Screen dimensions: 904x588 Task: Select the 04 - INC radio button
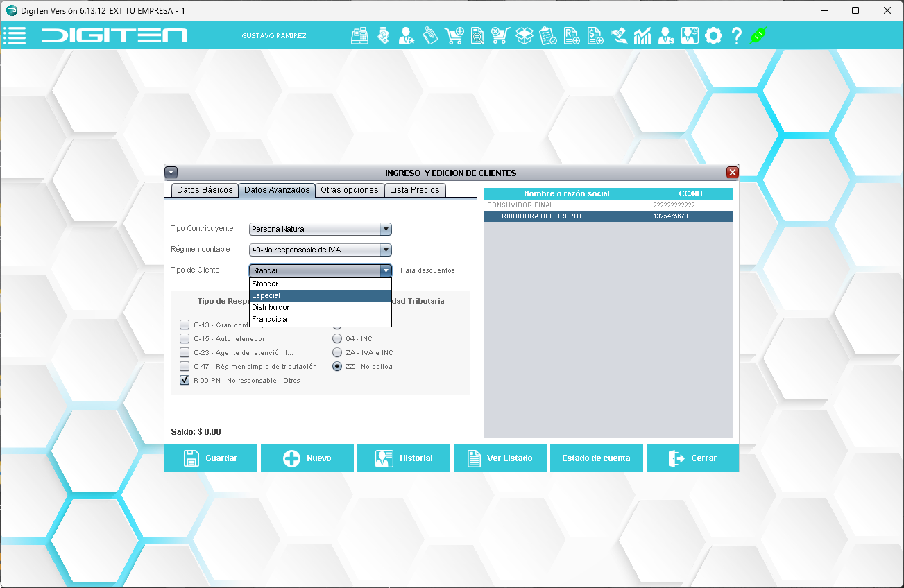tap(337, 338)
